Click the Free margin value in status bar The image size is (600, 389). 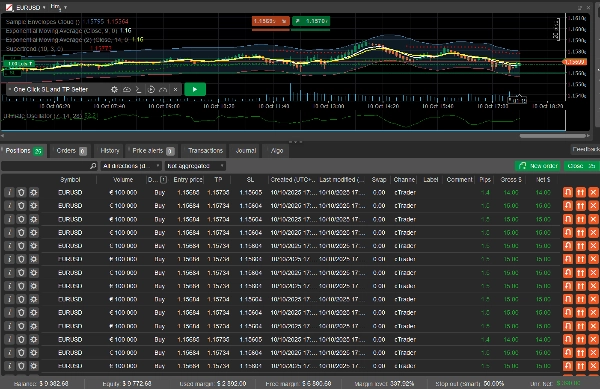click(316, 384)
